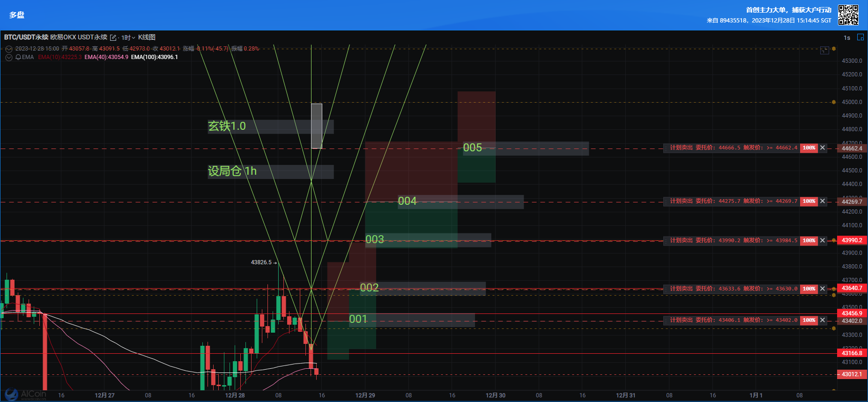Screen dimensions: 868x402
Task: Collapse the EMA indicator row
Action: 8,57
